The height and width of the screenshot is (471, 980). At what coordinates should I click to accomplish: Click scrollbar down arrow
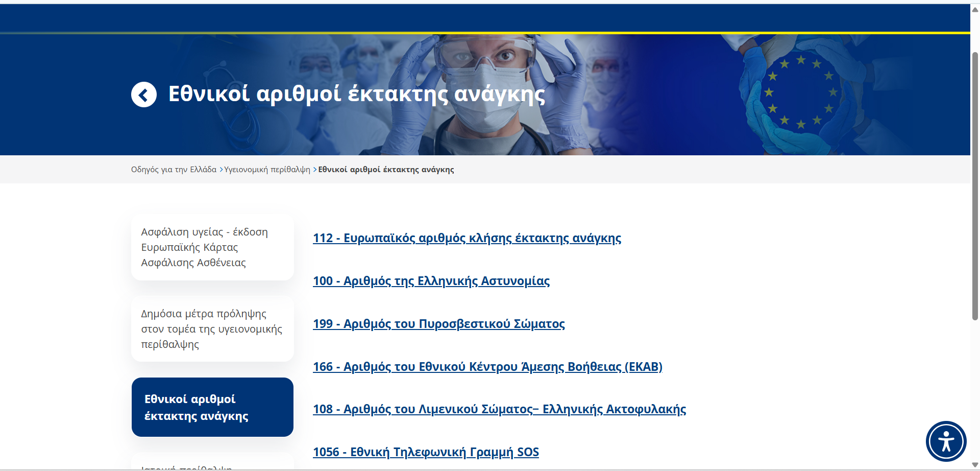(x=975, y=465)
